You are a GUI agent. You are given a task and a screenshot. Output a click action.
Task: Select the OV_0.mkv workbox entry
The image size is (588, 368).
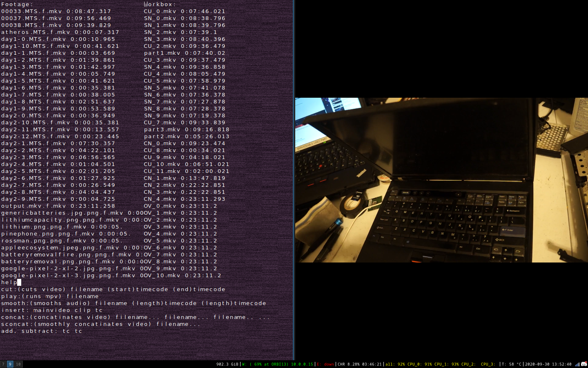click(x=180, y=206)
